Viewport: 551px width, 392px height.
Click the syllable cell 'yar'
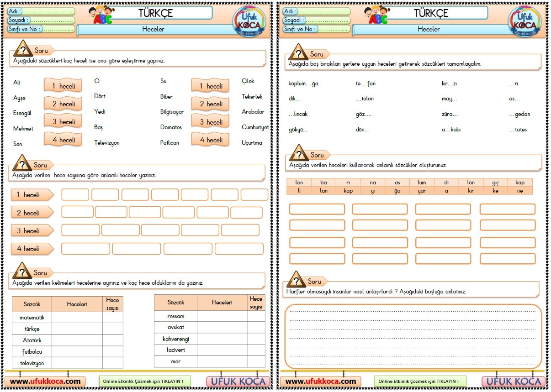(422, 191)
